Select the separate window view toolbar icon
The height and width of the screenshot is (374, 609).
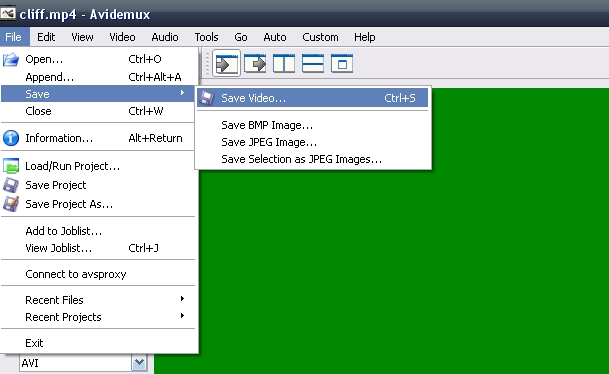point(342,63)
